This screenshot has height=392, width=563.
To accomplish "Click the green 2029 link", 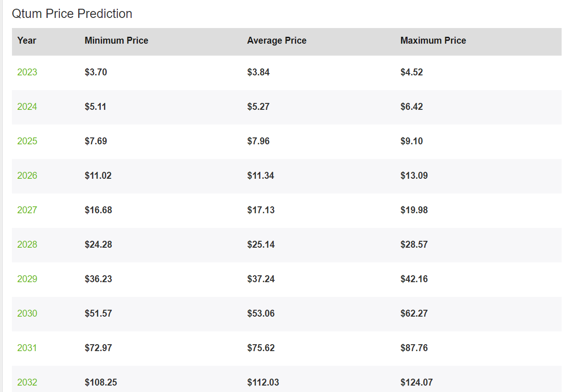I will 27,279.
